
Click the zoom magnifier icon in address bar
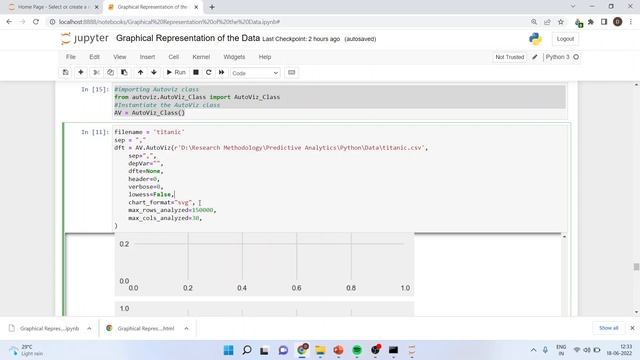pos(534,22)
